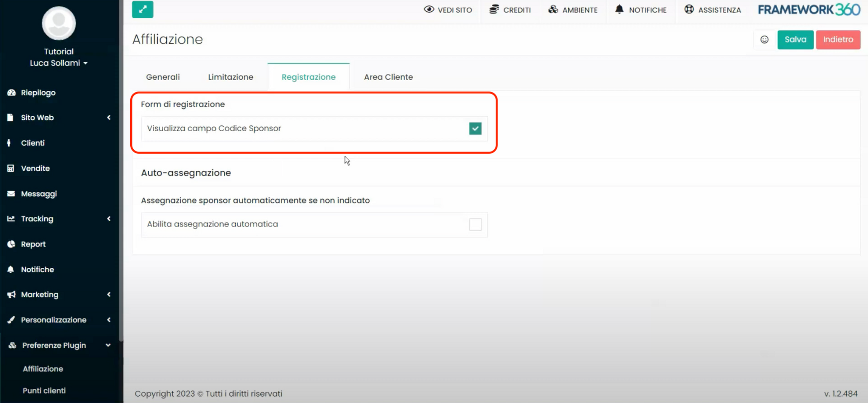Expand the Tracking submenu arrow

click(x=109, y=219)
